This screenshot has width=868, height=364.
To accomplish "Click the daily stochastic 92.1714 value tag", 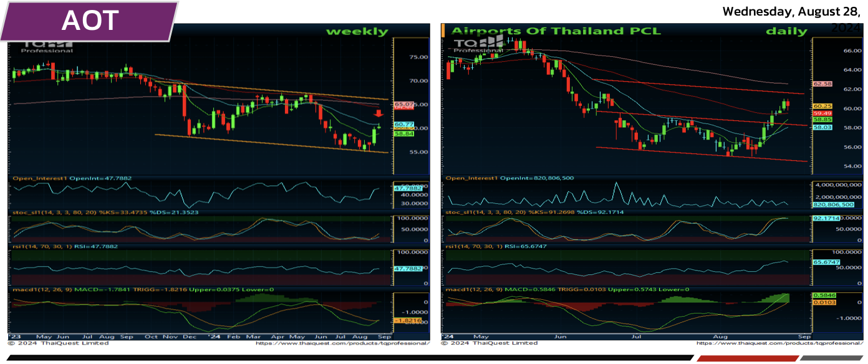I will coord(826,218).
